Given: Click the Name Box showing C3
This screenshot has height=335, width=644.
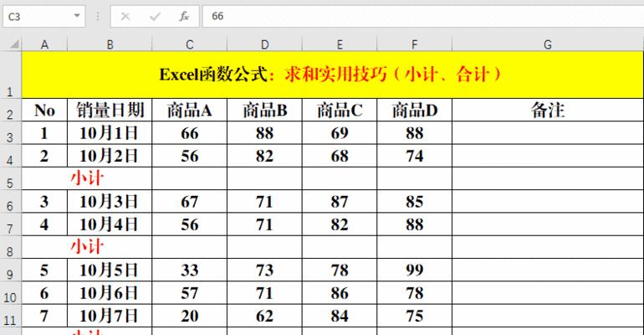Looking at the screenshot, I should pyautogui.click(x=44, y=17).
